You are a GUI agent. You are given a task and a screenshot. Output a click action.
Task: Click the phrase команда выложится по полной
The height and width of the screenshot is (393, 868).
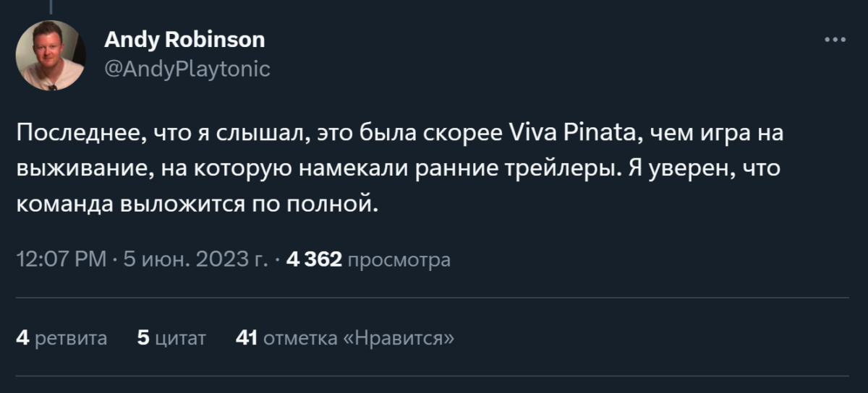197,204
